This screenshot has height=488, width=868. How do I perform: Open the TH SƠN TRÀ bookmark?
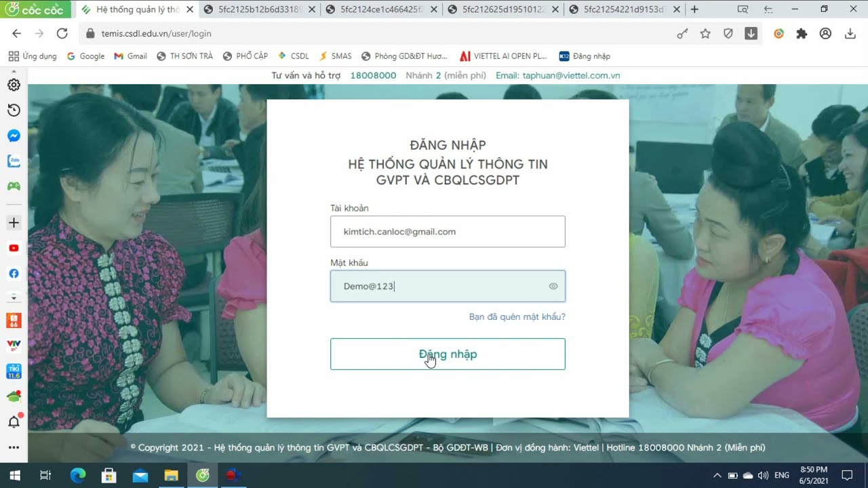point(184,56)
